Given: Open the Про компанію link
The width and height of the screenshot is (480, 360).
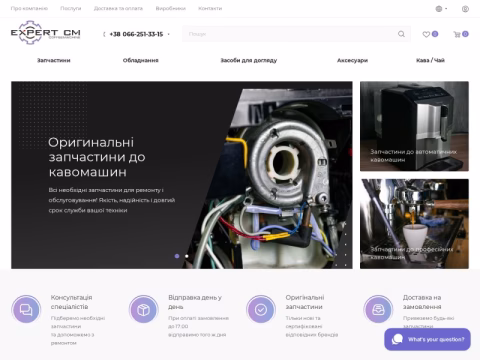Looking at the screenshot, I should [x=29, y=8].
